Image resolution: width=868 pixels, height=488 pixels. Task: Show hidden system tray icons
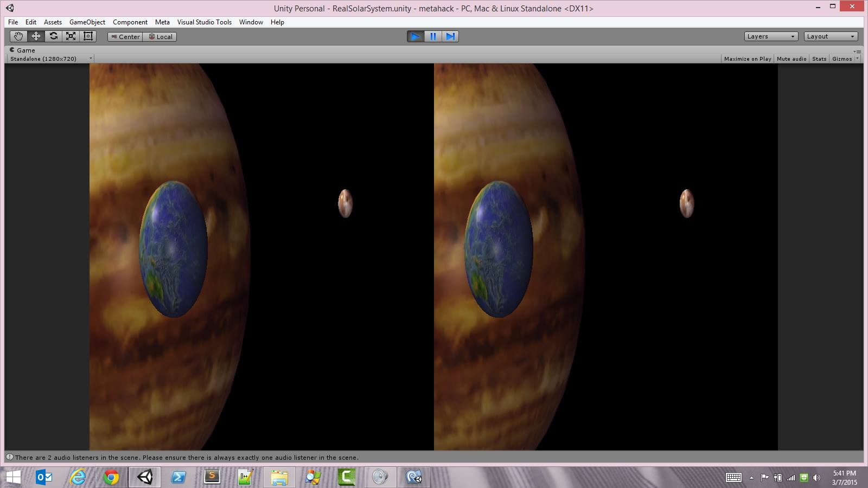point(751,478)
